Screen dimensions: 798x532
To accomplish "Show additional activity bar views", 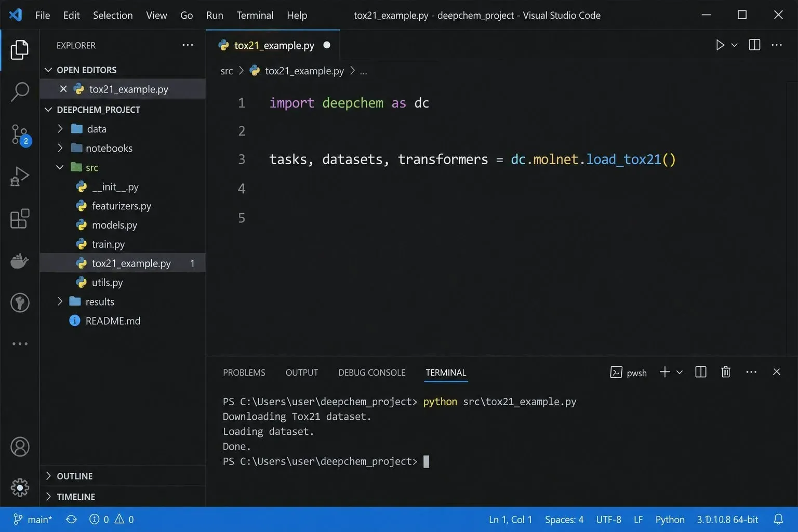I will click(20, 343).
